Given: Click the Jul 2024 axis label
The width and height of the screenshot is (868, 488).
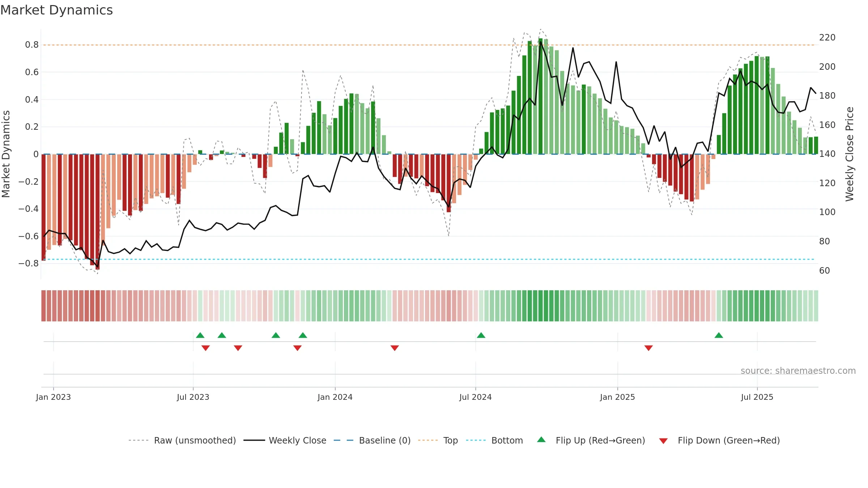Looking at the screenshot, I should 476,397.
